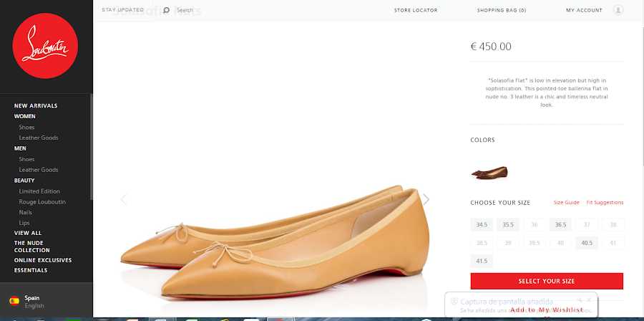The width and height of the screenshot is (644, 321).
Task: Choose size 39 box
Action: point(508,243)
